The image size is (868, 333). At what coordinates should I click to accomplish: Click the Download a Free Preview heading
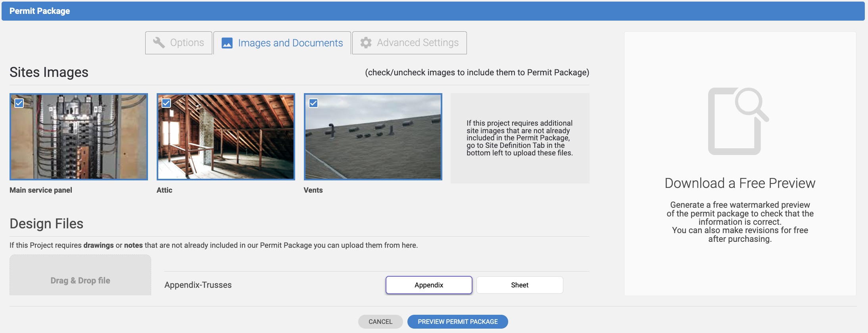coord(740,183)
